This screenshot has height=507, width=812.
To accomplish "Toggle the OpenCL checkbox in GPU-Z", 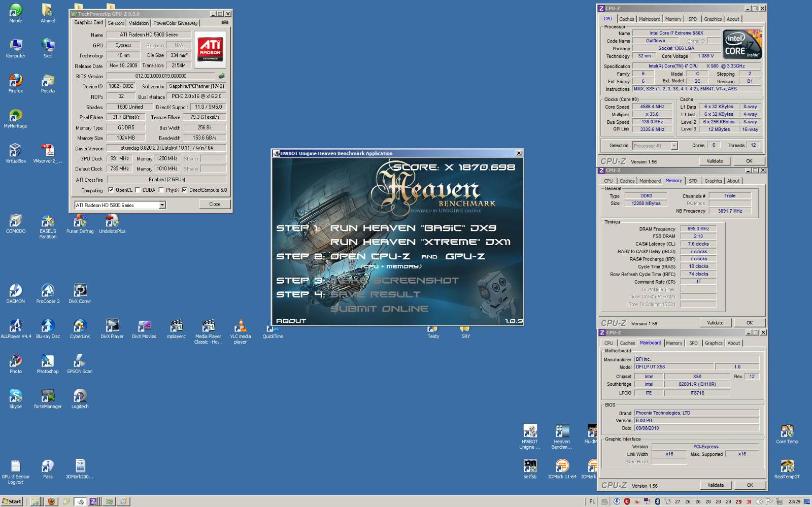I will (x=111, y=190).
